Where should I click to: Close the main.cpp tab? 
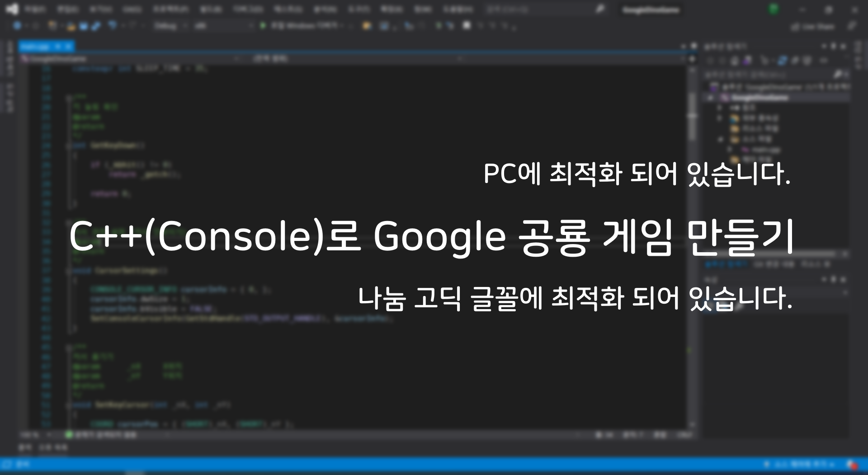pos(68,46)
